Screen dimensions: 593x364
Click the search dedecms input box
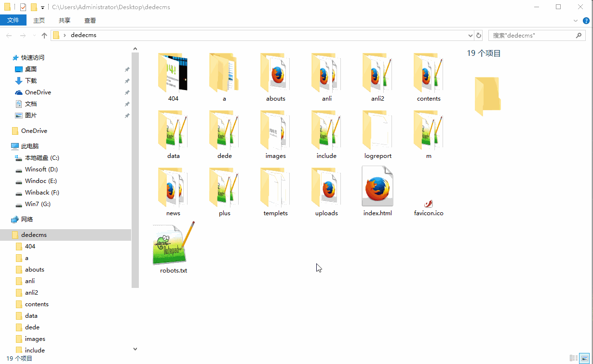pos(530,35)
